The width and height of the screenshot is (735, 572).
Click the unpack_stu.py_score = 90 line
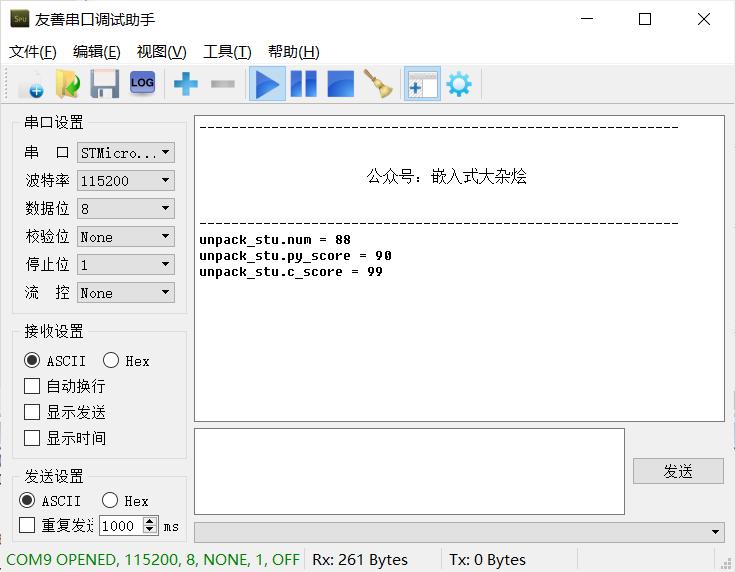295,256
